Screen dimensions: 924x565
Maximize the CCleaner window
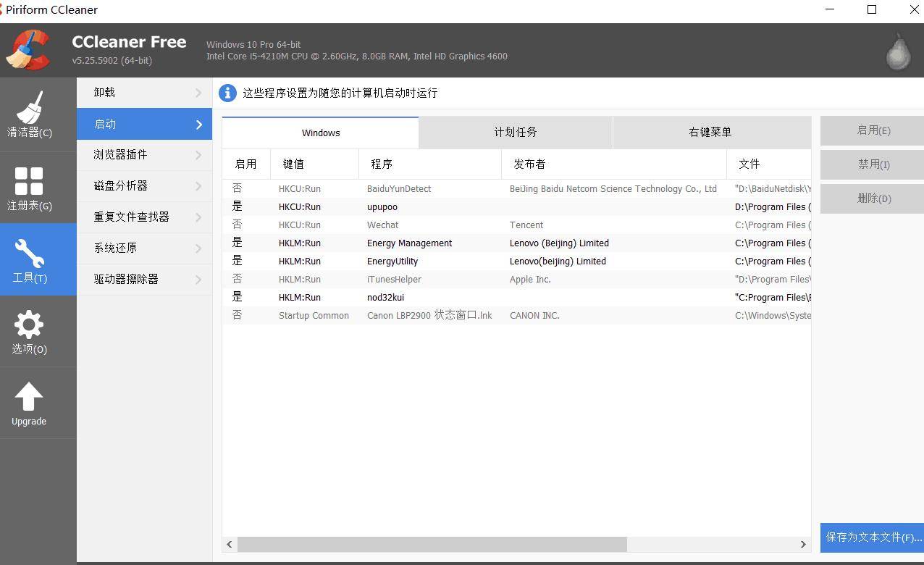(872, 9)
